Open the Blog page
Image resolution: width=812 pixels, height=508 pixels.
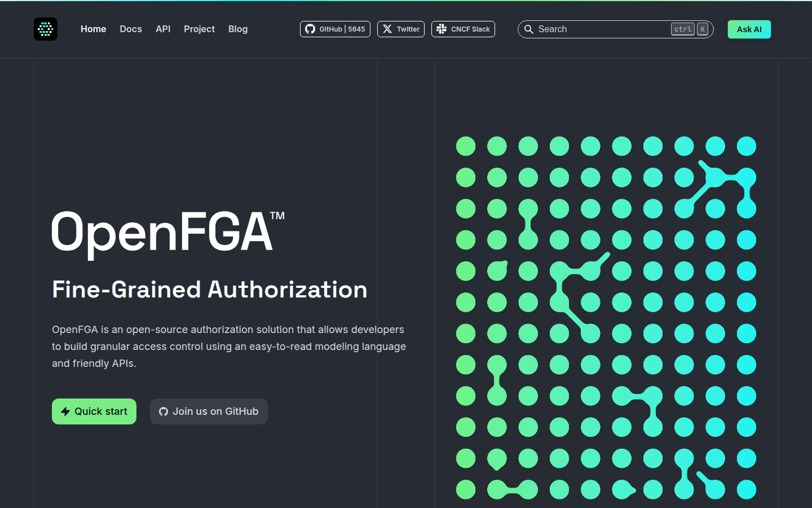238,29
